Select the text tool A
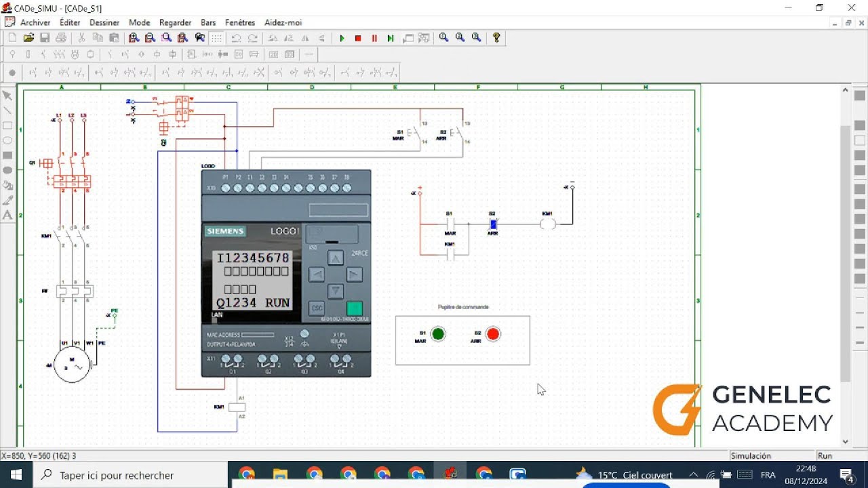The width and height of the screenshot is (868, 488). click(x=7, y=215)
